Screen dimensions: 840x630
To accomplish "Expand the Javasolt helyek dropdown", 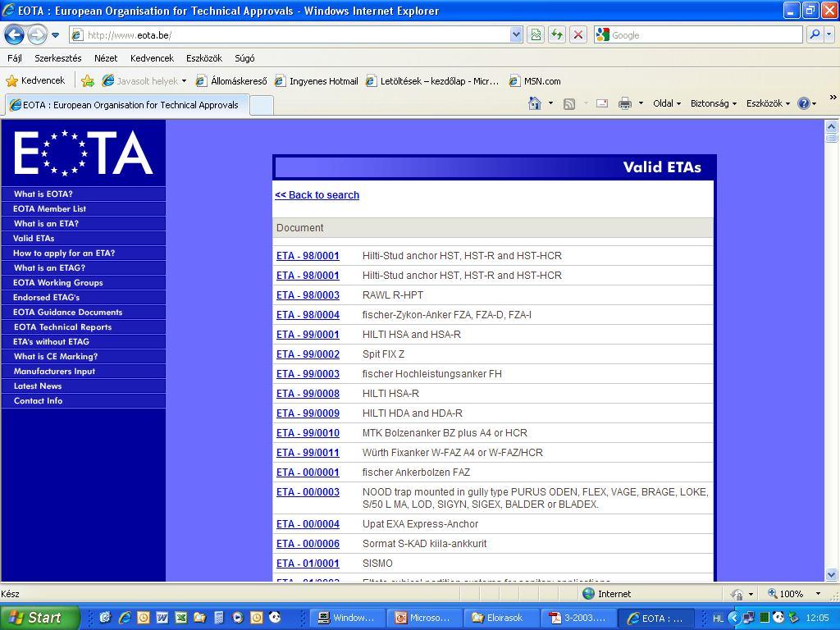I will (185, 81).
